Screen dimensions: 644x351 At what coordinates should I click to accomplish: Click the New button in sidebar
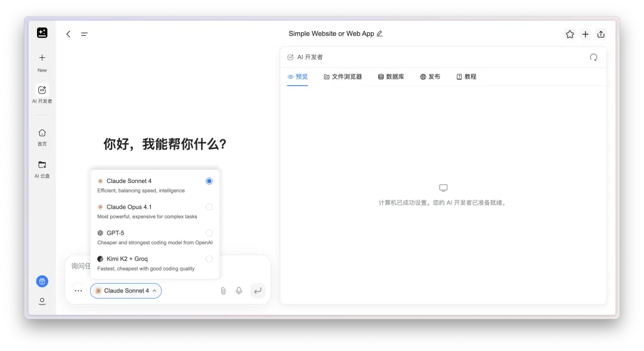[42, 62]
